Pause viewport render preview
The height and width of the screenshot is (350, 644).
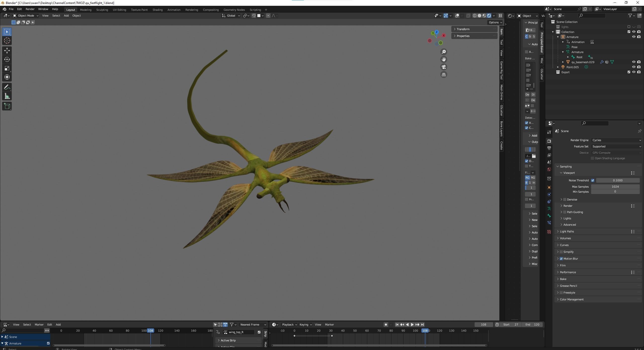click(x=500, y=16)
